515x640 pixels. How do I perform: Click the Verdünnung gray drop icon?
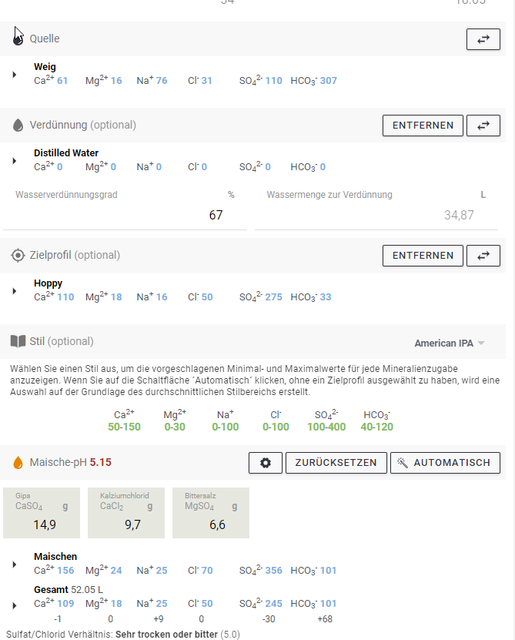[18, 125]
